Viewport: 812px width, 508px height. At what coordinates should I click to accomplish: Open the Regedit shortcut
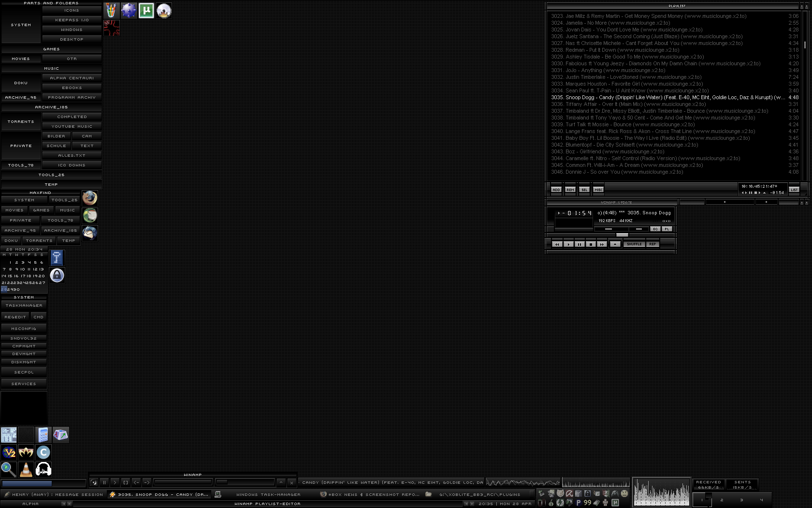click(15, 317)
